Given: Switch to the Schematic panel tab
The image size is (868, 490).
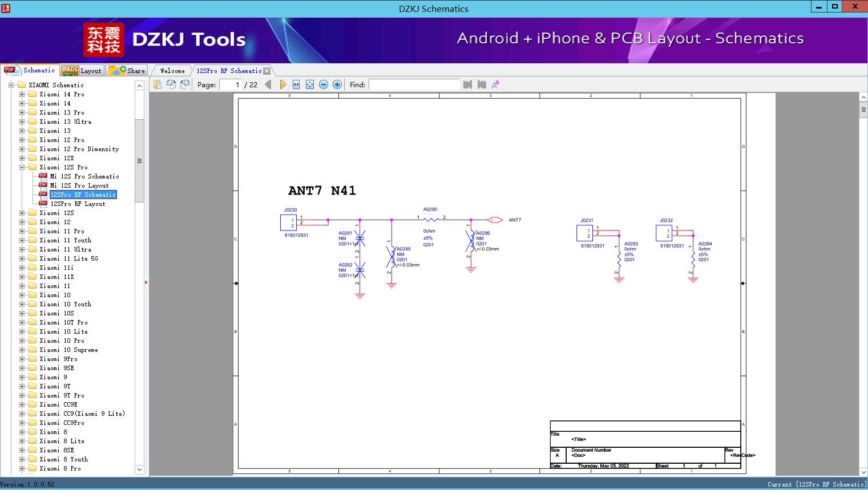Looking at the screenshot, I should click(x=30, y=70).
